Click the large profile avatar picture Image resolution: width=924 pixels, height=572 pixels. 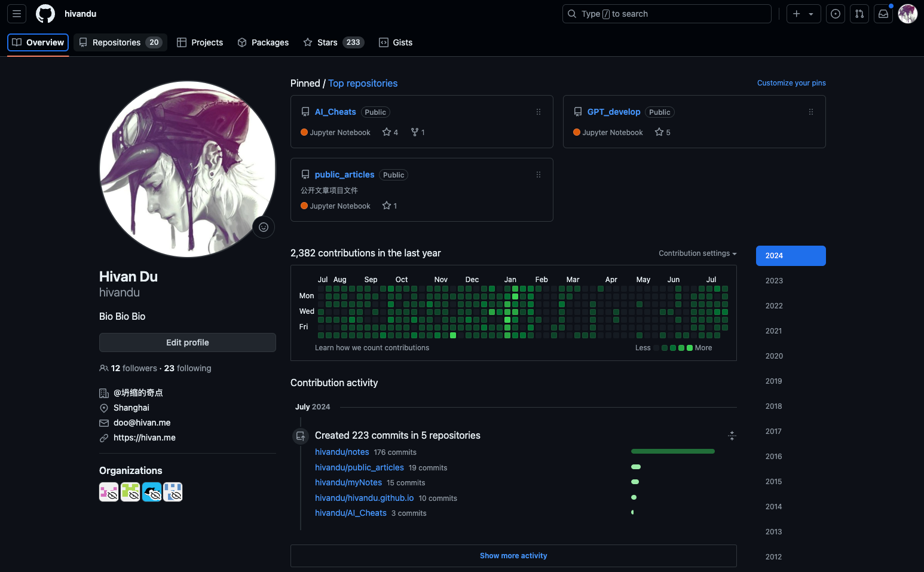coord(188,169)
